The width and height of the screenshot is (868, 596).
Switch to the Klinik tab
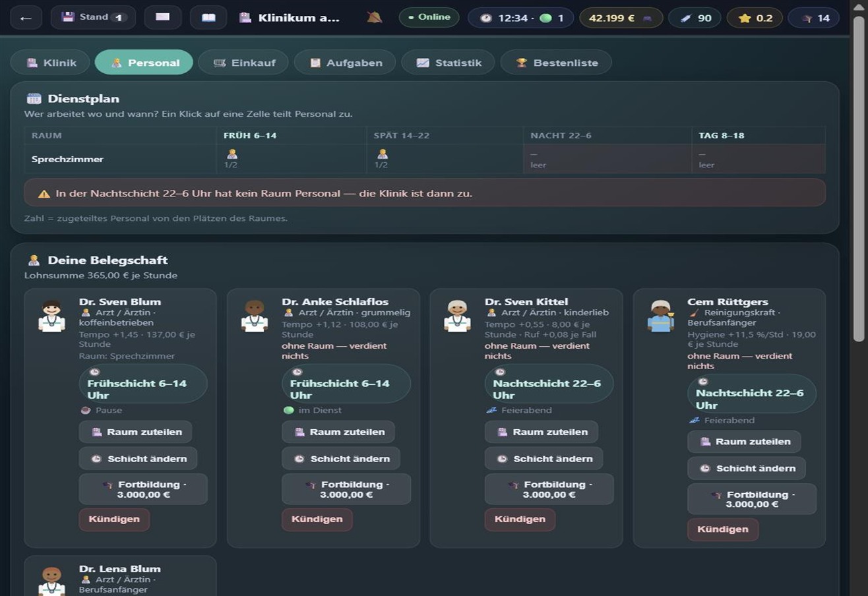51,63
